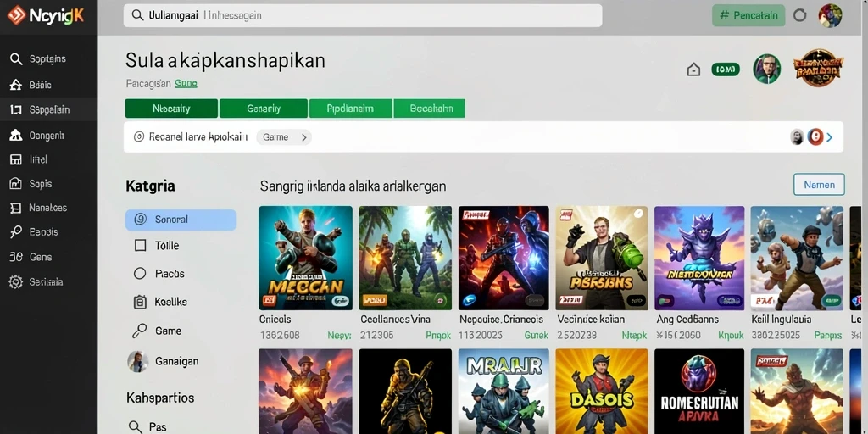Click the Pas search icon under Kahspartios
The image size is (868, 434).
pyautogui.click(x=136, y=427)
